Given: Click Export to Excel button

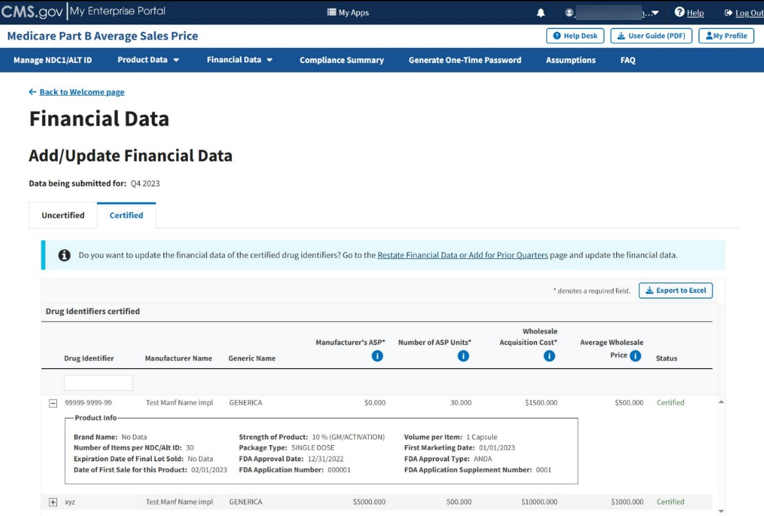Looking at the screenshot, I should 676,290.
